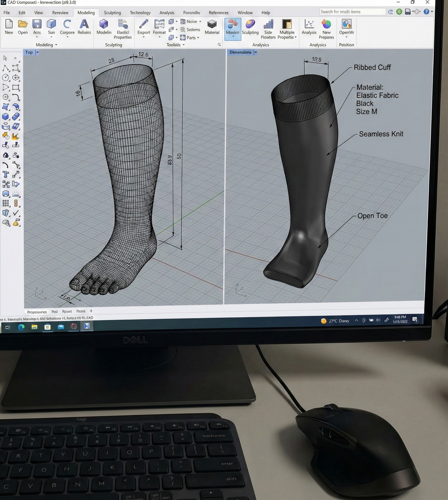The height and width of the screenshot is (500, 448).
Task: Open the Analysis menu tab
Action: coord(167,13)
